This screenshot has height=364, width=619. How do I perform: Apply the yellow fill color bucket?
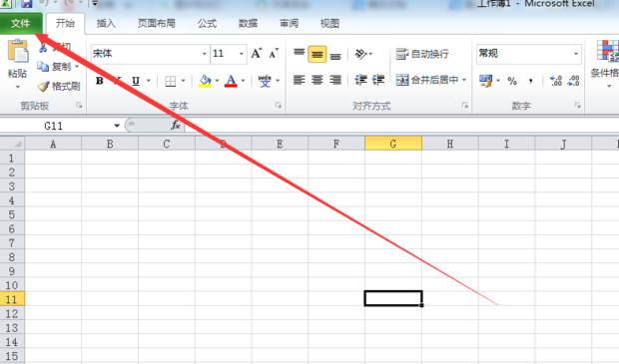click(x=205, y=81)
